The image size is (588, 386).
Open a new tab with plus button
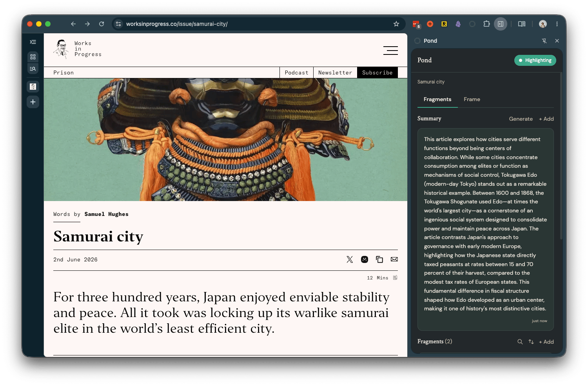point(33,102)
